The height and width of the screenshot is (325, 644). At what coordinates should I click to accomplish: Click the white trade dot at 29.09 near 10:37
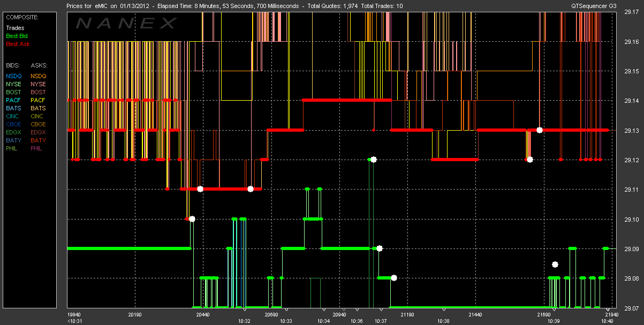[x=380, y=248]
